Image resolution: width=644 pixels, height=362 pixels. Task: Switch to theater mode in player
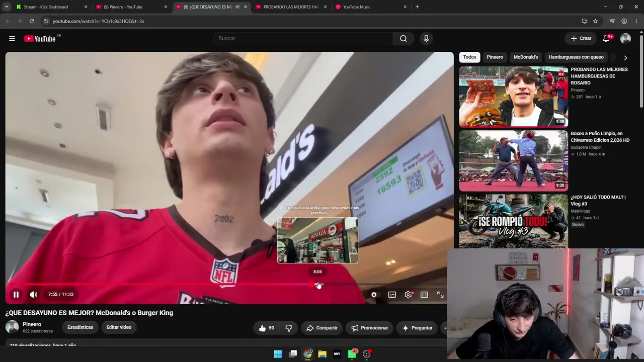click(424, 295)
